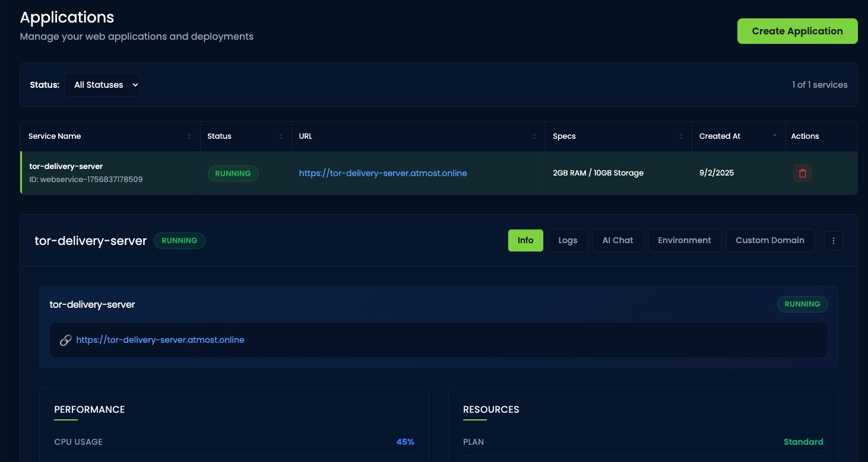The width and height of the screenshot is (868, 462).
Task: Click the chain link icon beside the service URL
Action: point(66,340)
